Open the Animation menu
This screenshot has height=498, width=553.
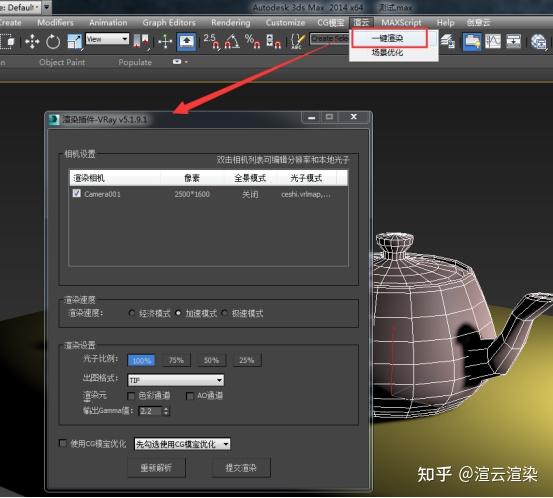tap(108, 23)
